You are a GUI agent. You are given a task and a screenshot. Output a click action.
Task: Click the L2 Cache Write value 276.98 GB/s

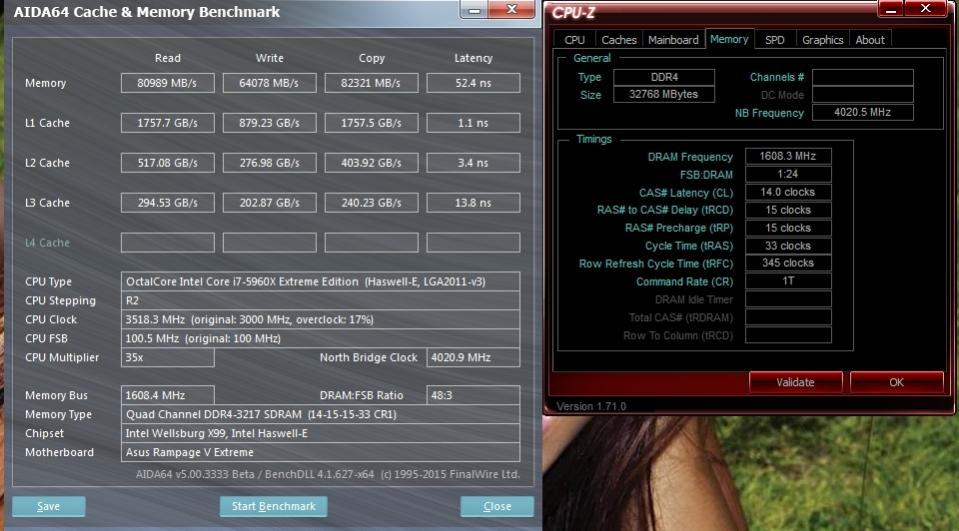(x=270, y=163)
